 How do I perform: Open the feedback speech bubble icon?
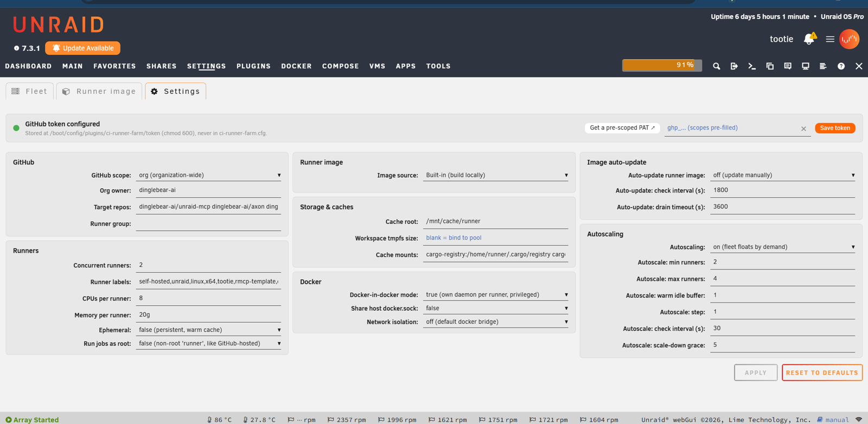[x=788, y=66]
